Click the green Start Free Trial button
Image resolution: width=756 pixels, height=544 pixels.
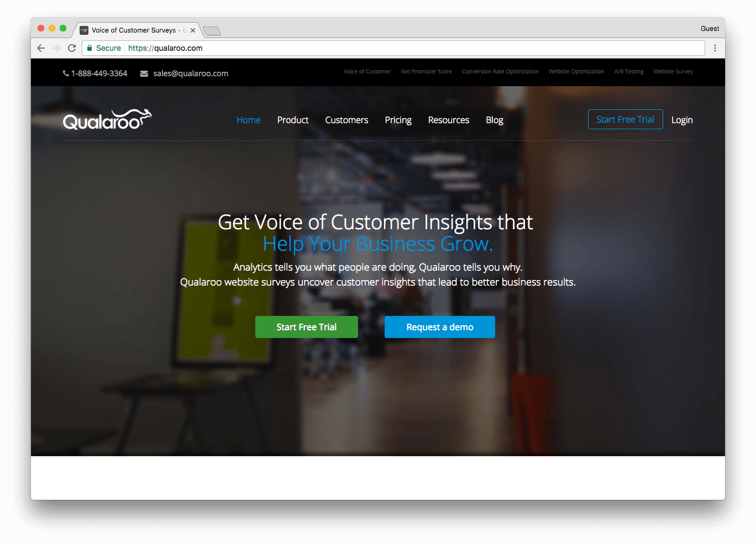tap(307, 327)
